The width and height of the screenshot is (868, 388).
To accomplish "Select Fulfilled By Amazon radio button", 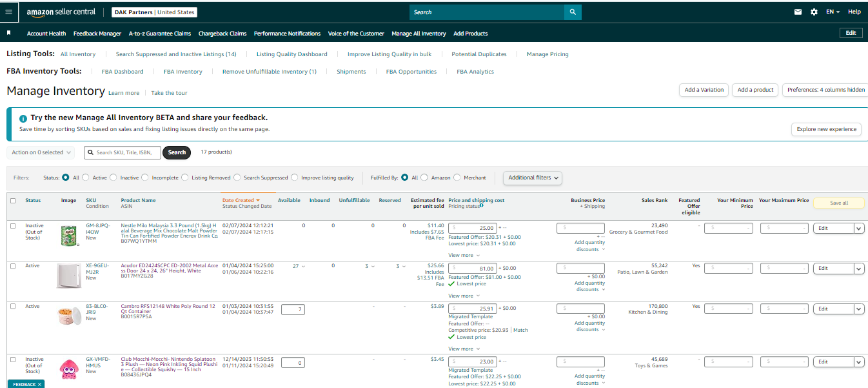I will (x=424, y=178).
